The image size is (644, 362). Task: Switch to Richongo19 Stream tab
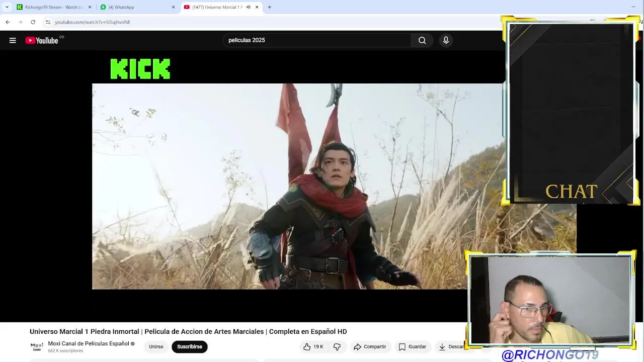54,7
